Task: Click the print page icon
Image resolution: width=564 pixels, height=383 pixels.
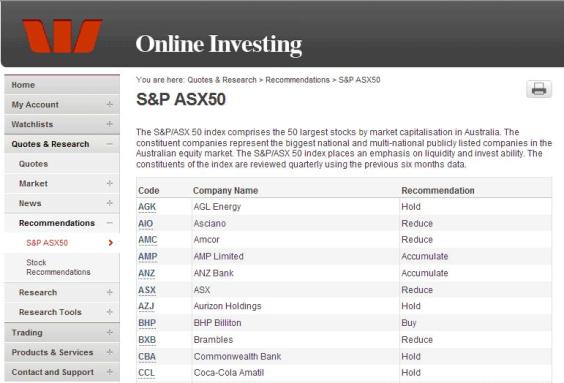Action: pyautogui.click(x=538, y=89)
